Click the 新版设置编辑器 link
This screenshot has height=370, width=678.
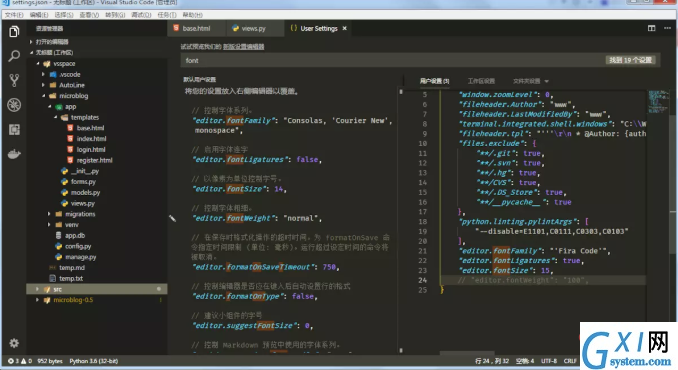pos(243,47)
